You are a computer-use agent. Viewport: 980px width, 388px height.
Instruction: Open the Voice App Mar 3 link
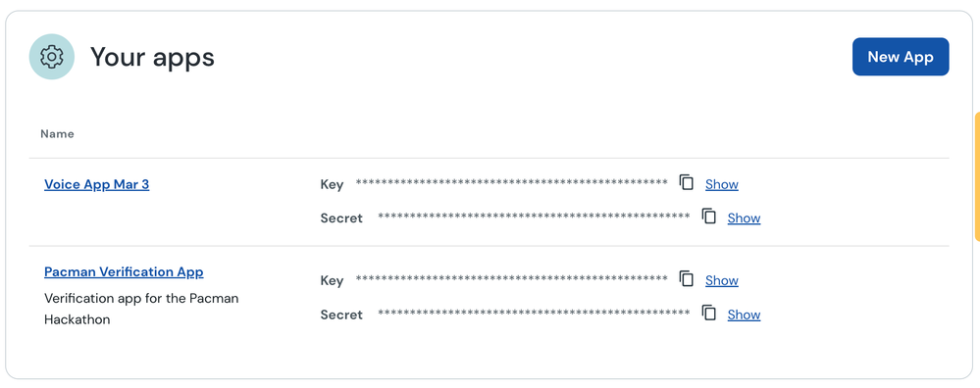pos(97,184)
